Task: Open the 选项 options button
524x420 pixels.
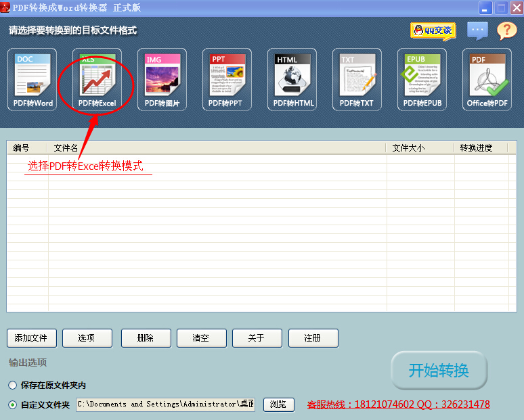Action: 87,338
